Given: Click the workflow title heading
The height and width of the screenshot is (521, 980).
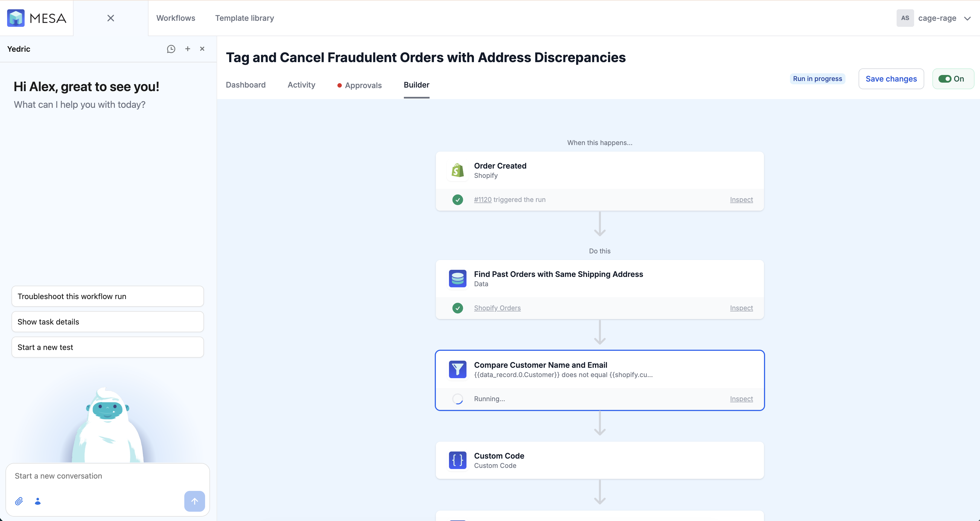Looking at the screenshot, I should tap(426, 57).
